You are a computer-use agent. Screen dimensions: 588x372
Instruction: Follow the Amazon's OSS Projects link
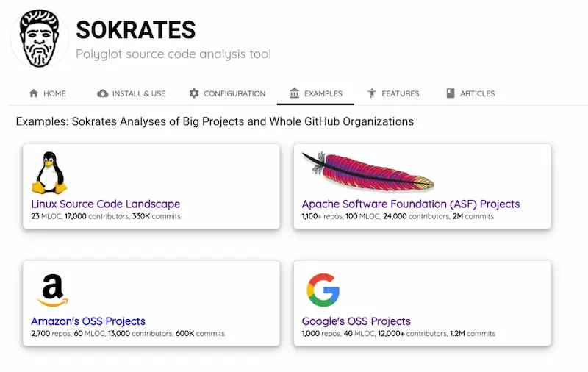point(88,321)
